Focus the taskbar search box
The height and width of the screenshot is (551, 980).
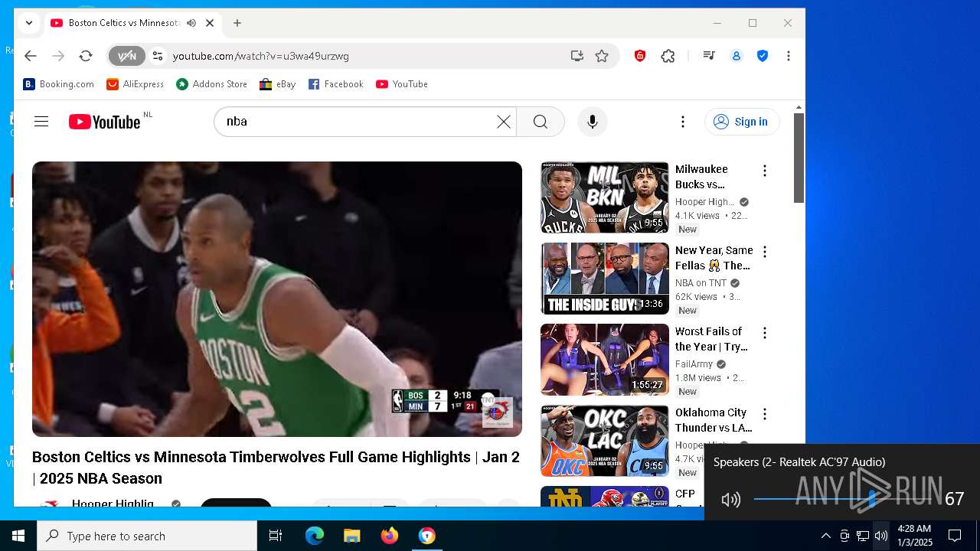pos(147,536)
